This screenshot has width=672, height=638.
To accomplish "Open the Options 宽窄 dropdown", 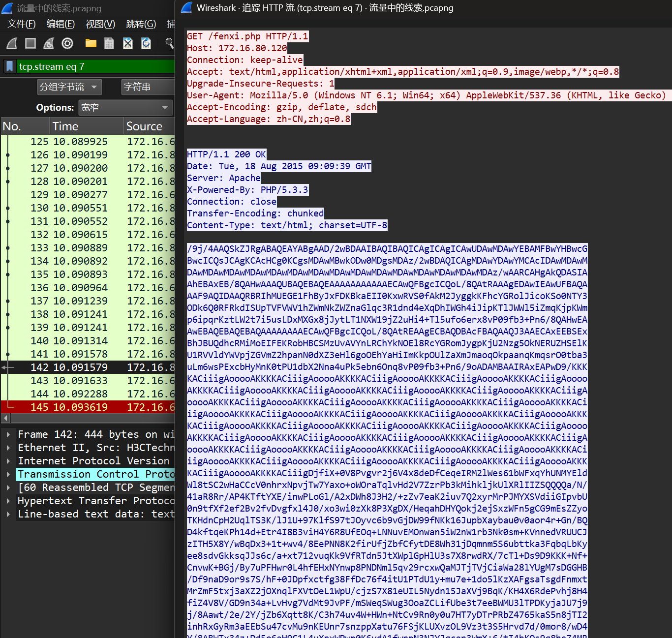I will (125, 108).
